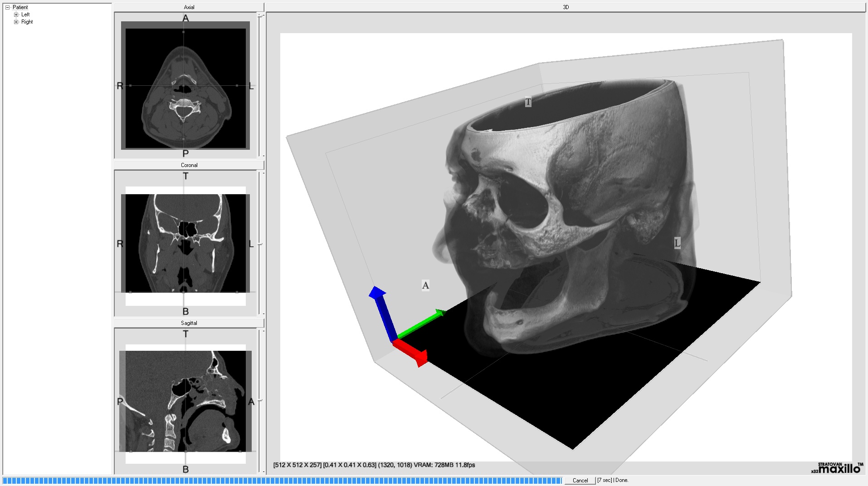Select the Coronal panel header
This screenshot has height=486, width=868.
189,165
